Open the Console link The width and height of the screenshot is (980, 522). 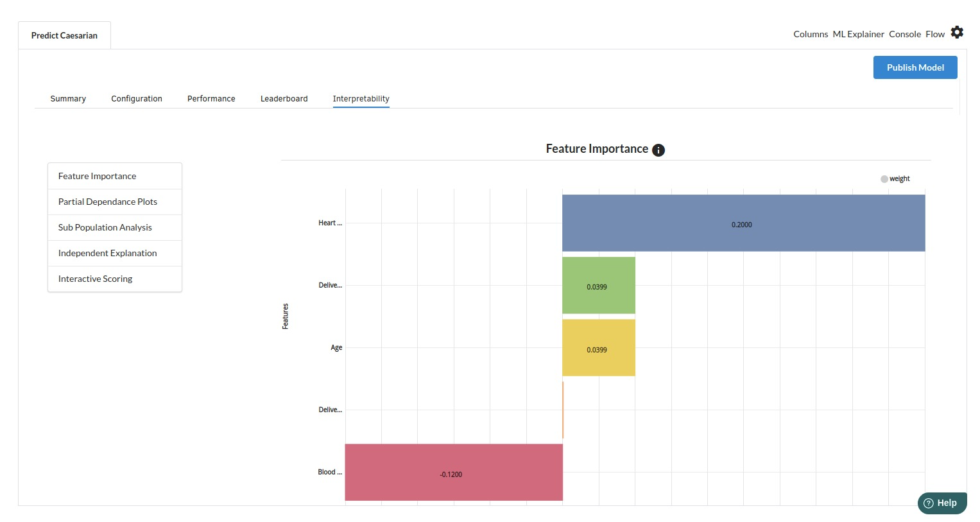pos(905,35)
